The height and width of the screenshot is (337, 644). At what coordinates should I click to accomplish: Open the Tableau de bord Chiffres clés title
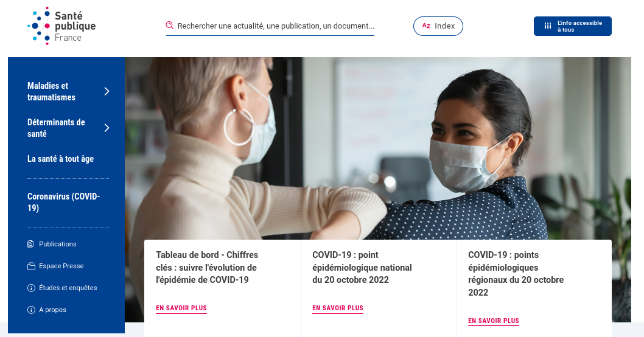(x=207, y=267)
